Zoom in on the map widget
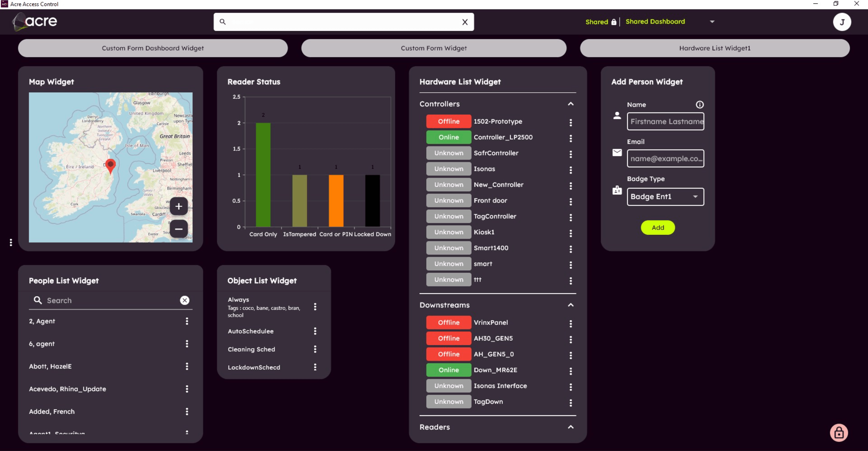This screenshot has height=451, width=868. point(179,206)
